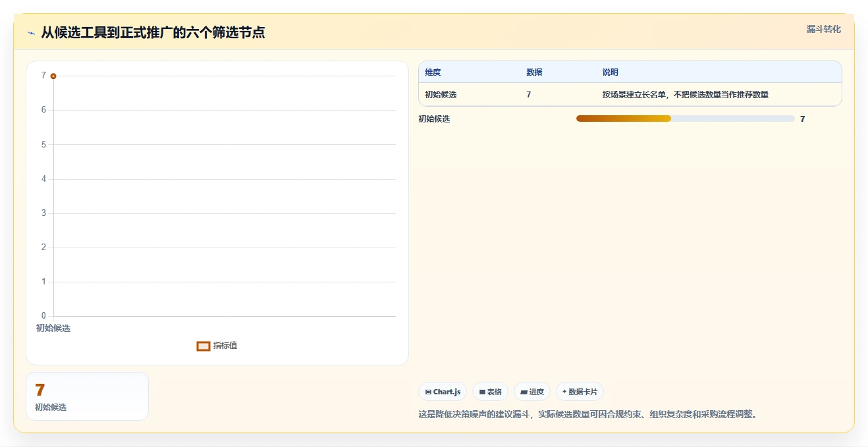The image size is (868, 447).
Task: Click the 维度 column header
Action: point(433,72)
